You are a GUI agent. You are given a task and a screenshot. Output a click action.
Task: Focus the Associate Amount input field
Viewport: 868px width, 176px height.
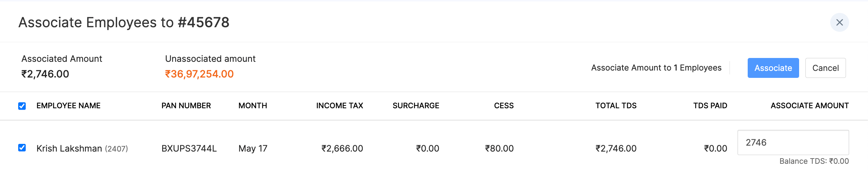793,142
